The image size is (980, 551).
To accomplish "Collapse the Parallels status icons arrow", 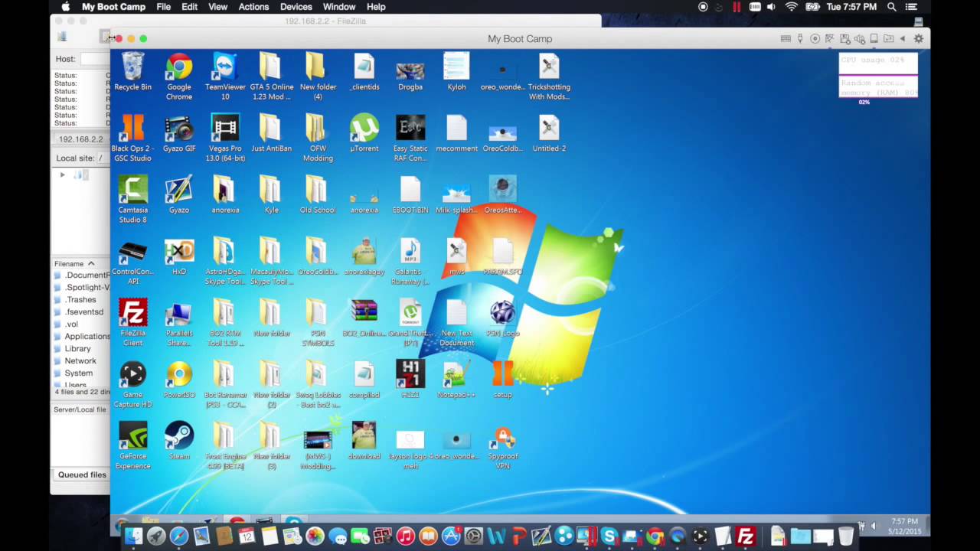I will 903,39.
